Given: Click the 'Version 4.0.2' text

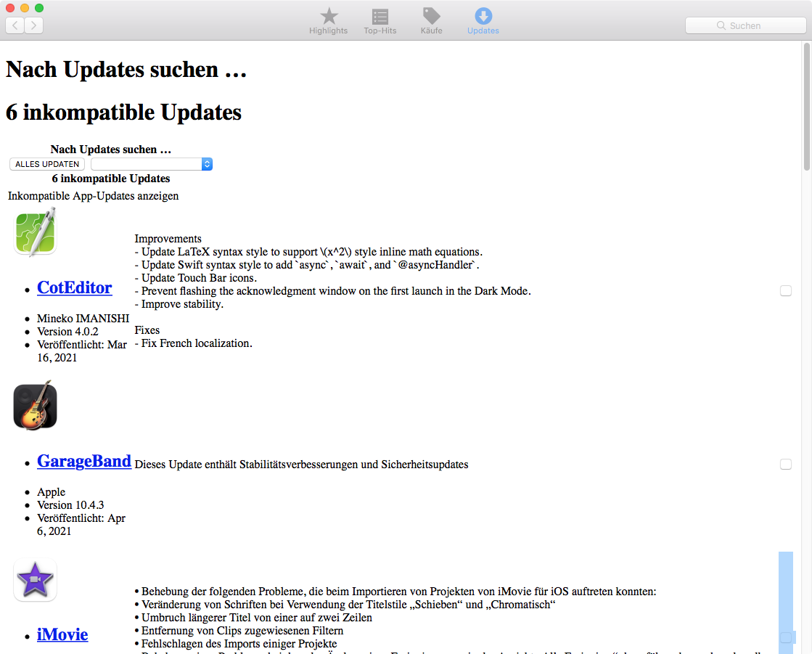Looking at the screenshot, I should pyautogui.click(x=67, y=332).
